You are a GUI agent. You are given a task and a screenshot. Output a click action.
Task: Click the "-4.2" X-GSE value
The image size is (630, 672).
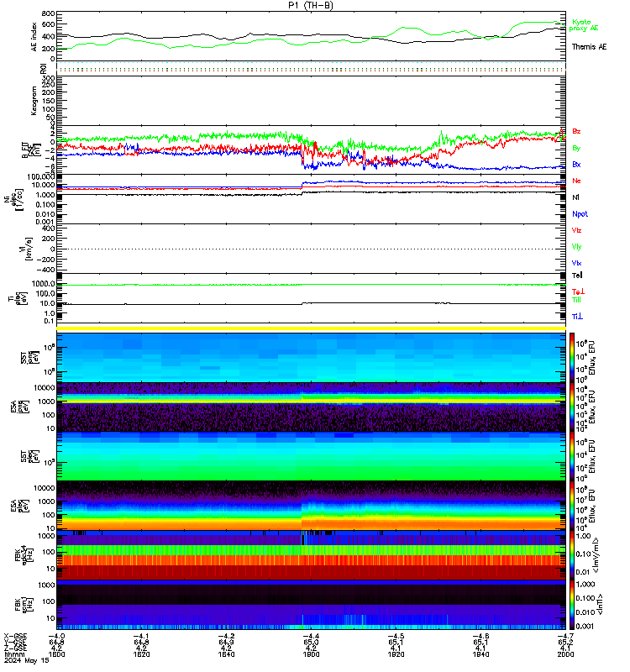(x=226, y=637)
